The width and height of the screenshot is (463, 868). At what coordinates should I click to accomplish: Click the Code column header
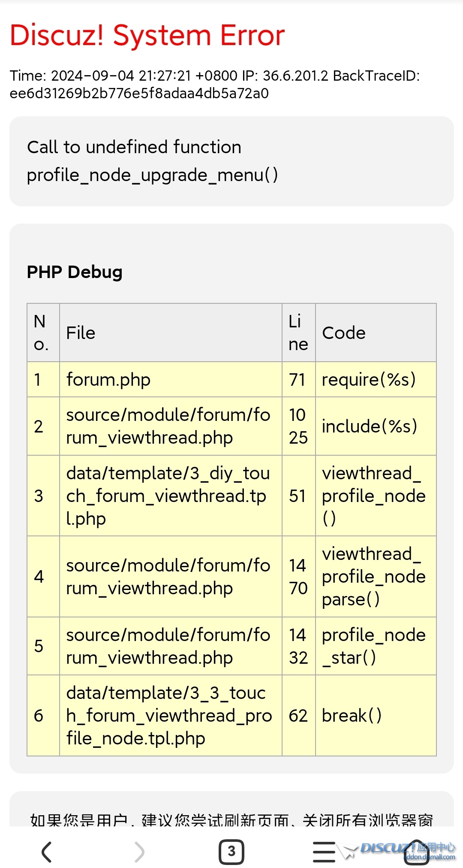click(344, 333)
